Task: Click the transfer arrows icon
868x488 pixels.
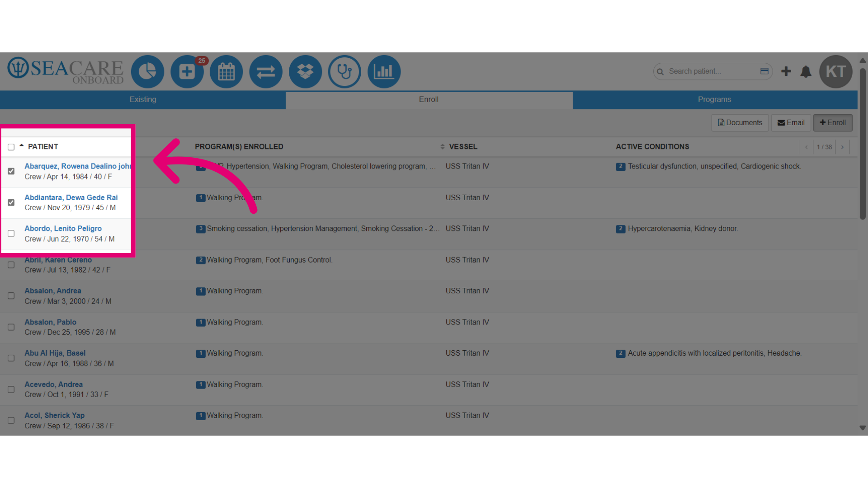Action: 266,71
